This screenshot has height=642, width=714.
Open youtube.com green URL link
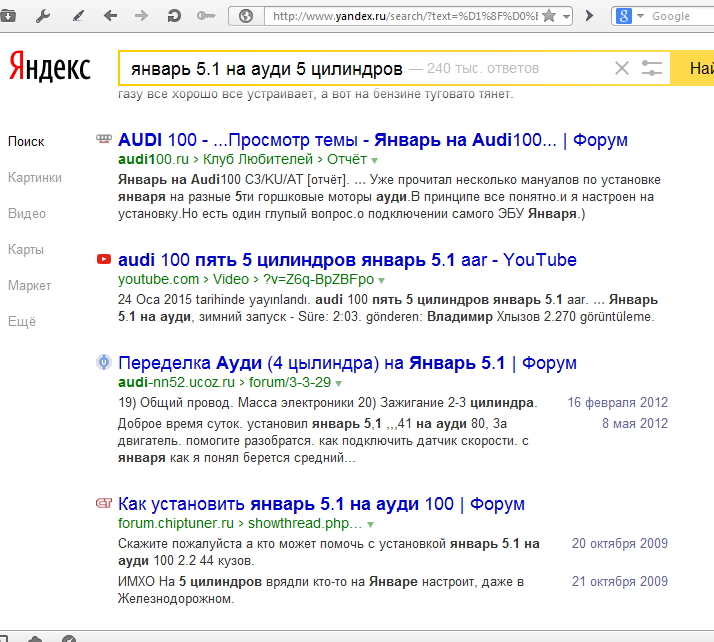[x=158, y=279]
